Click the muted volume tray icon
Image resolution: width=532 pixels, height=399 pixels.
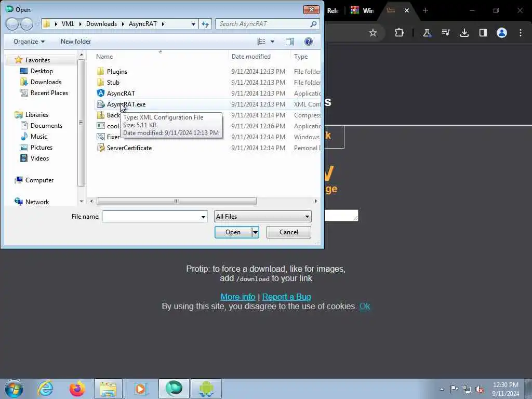click(480, 390)
